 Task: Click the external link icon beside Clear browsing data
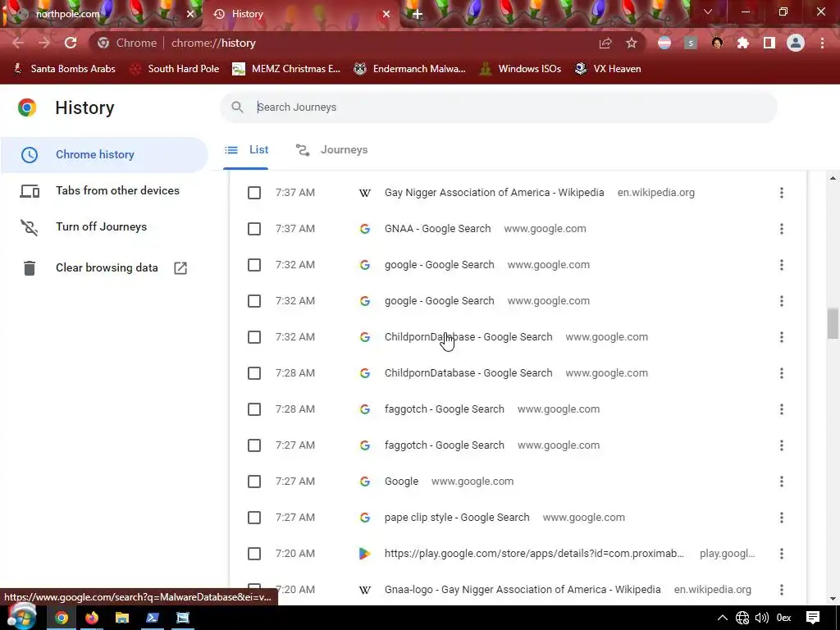(180, 268)
